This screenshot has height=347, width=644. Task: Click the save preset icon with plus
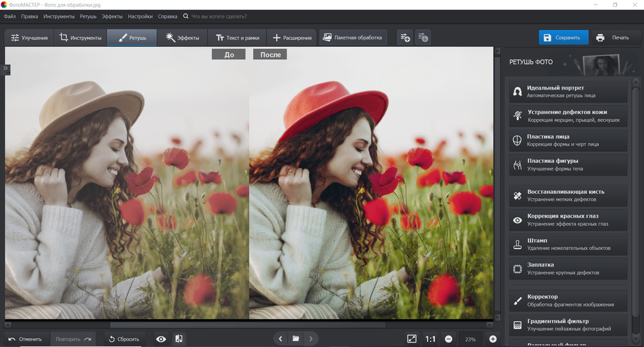click(404, 38)
